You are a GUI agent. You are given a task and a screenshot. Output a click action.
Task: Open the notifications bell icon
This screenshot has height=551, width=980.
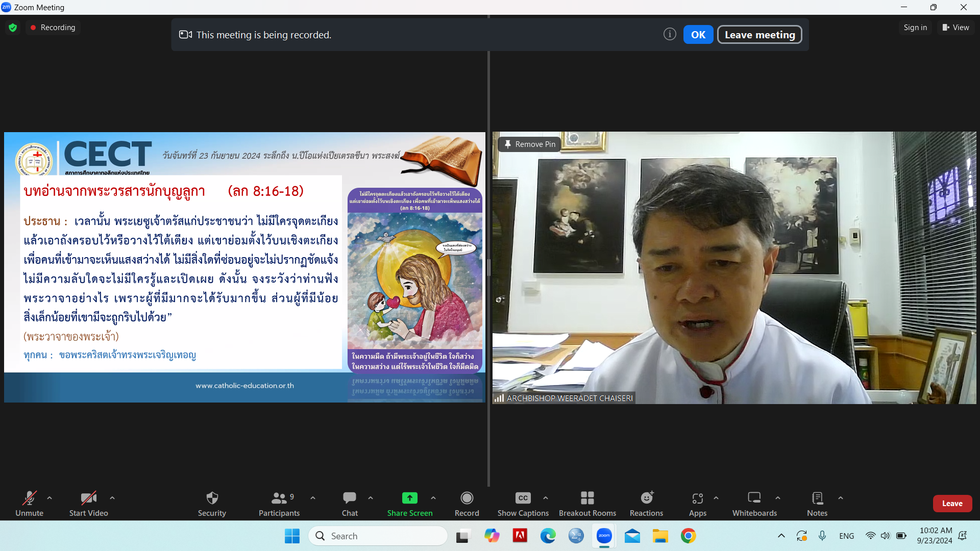click(963, 536)
